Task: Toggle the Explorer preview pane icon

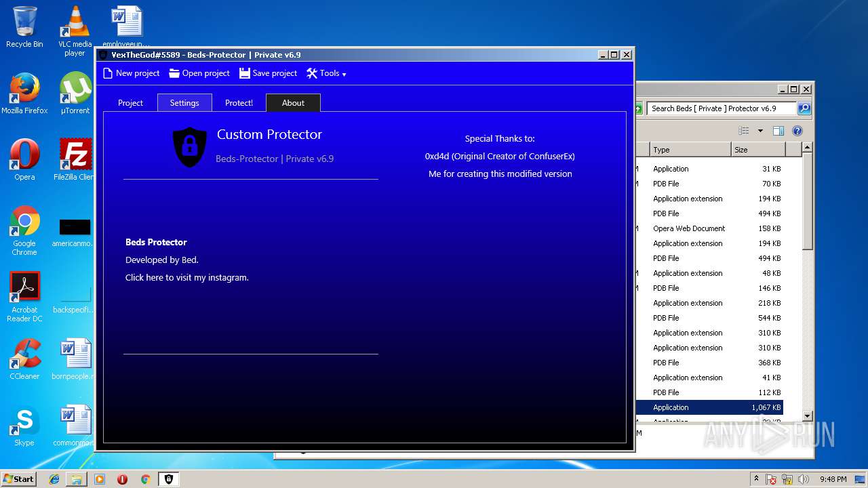Action: tap(778, 131)
